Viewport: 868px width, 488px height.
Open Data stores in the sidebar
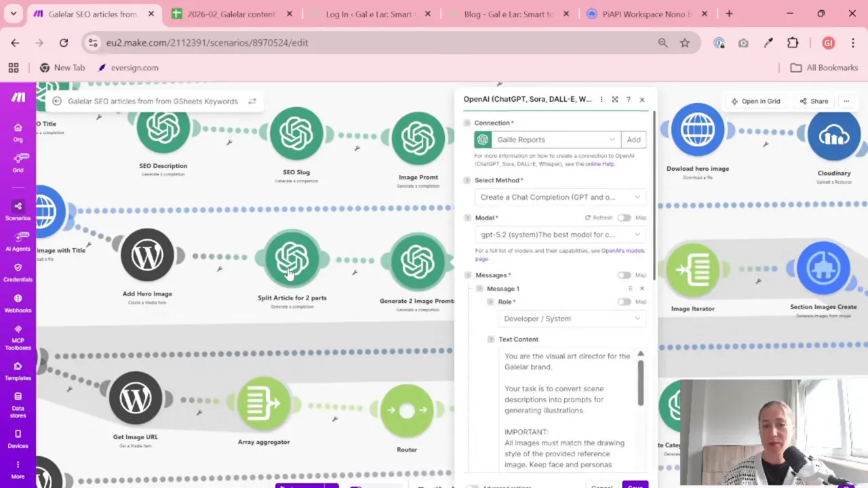click(18, 405)
